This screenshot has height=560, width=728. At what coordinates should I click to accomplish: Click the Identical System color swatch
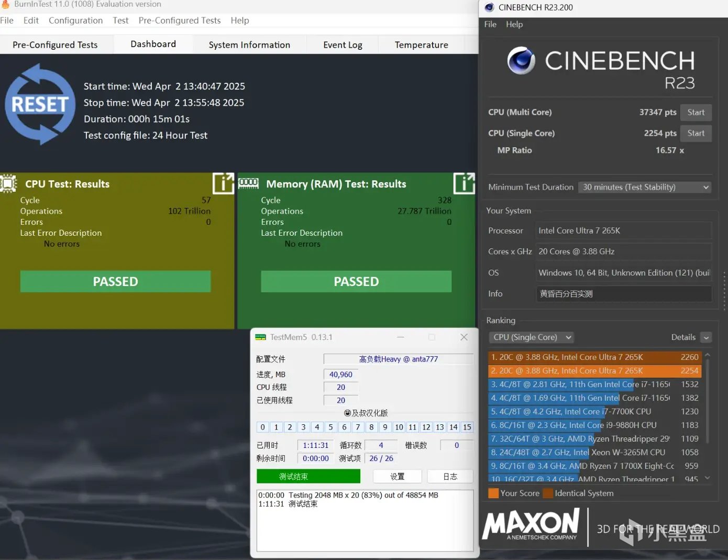pyautogui.click(x=548, y=493)
